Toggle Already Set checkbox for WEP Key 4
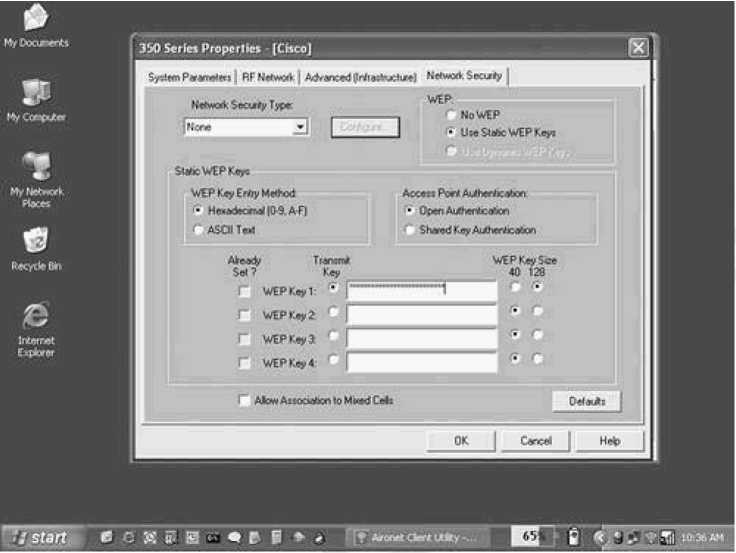 (x=245, y=363)
